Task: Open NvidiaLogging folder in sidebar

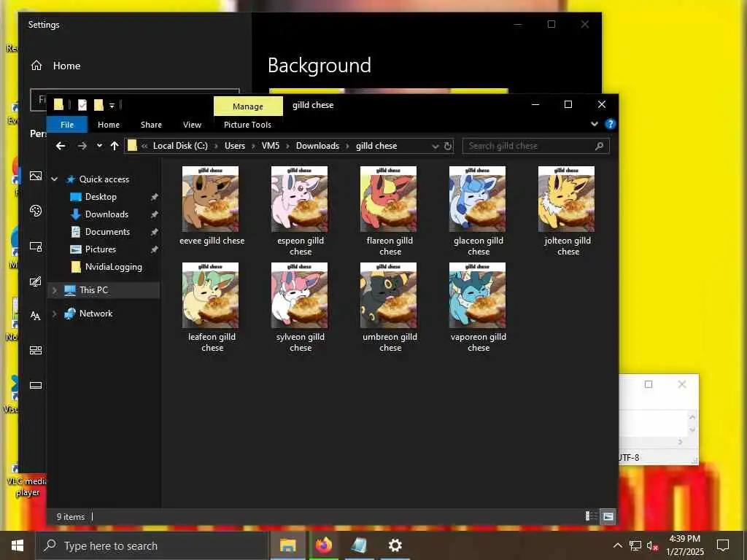Action: [113, 267]
